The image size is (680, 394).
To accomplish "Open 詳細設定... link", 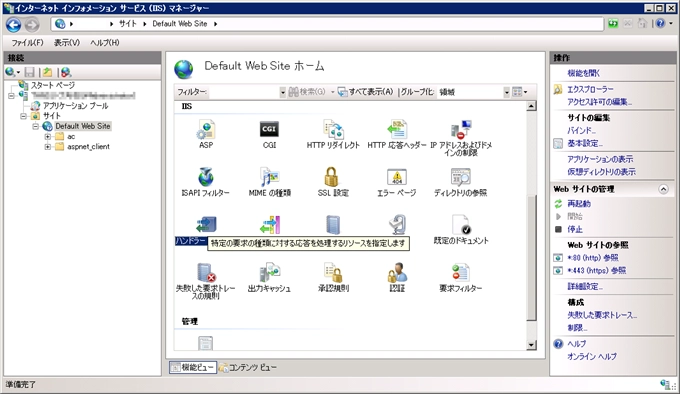I will (585, 287).
